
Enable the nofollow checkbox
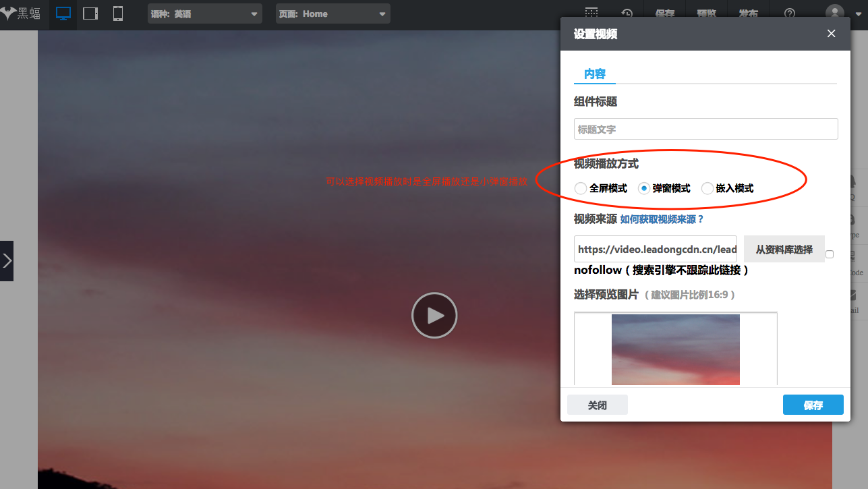[830, 254]
